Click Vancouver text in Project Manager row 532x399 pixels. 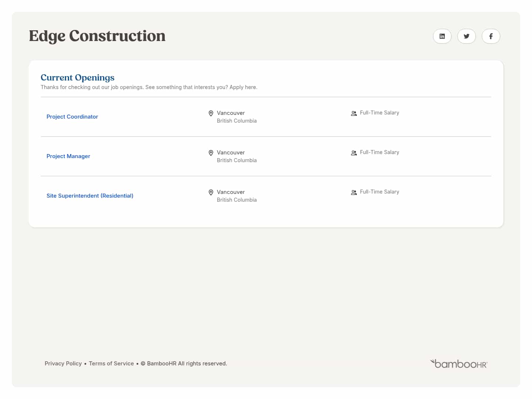tap(231, 153)
